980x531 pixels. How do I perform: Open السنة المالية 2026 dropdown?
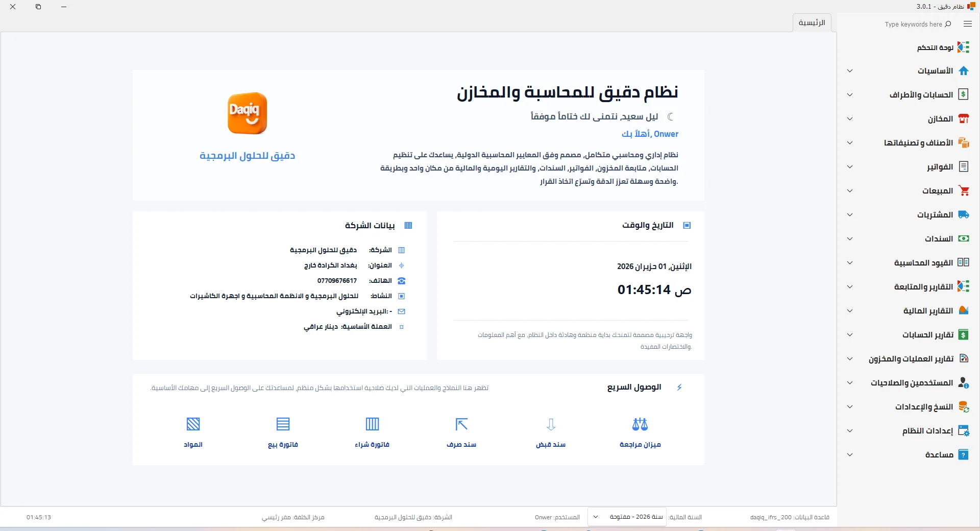pos(628,517)
